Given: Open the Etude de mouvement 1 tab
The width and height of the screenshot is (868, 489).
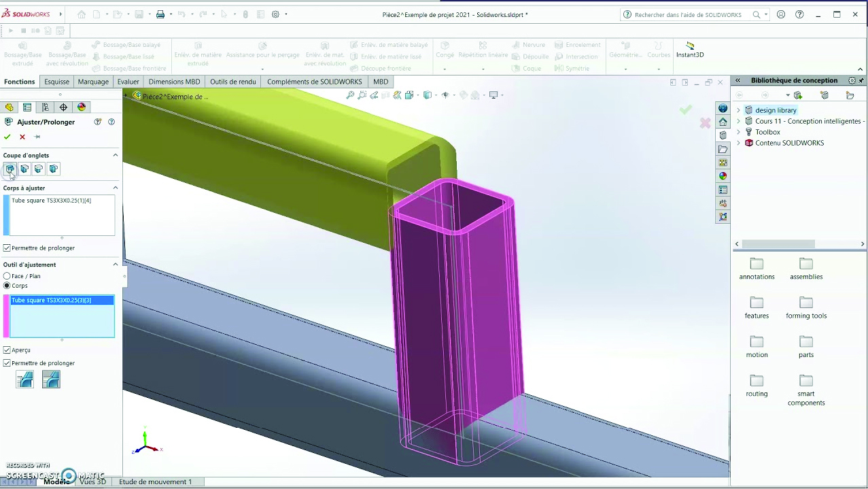Looking at the screenshot, I should tap(155, 482).
